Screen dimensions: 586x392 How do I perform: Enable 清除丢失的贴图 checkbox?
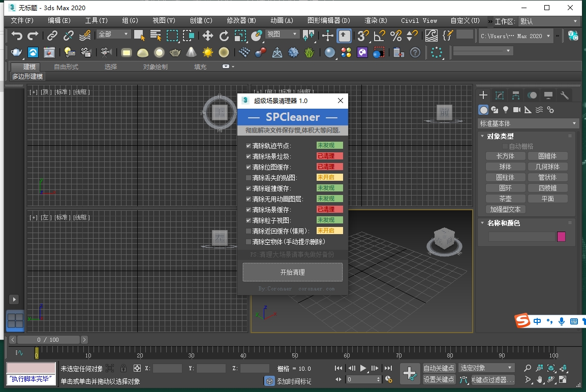(x=249, y=178)
